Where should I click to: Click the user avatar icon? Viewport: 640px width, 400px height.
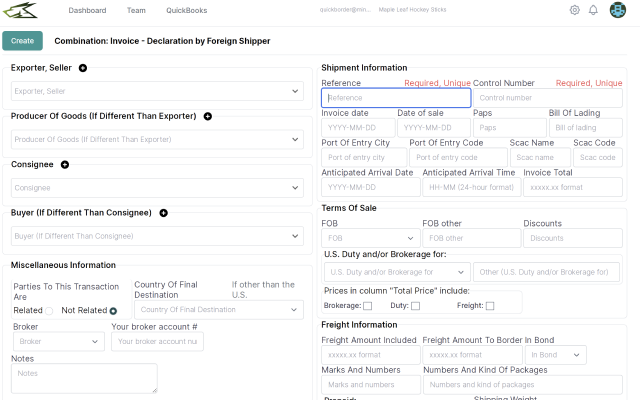[x=618, y=10]
